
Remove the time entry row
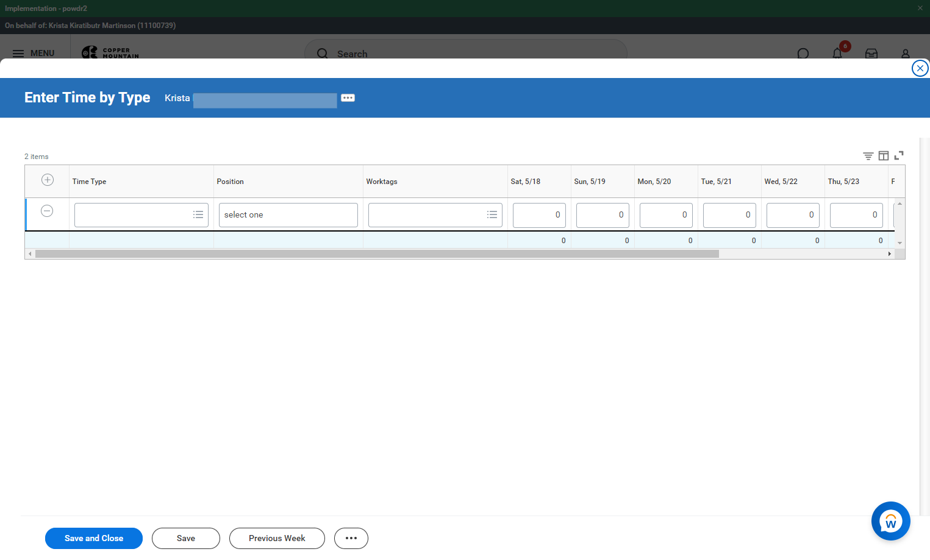click(x=47, y=211)
